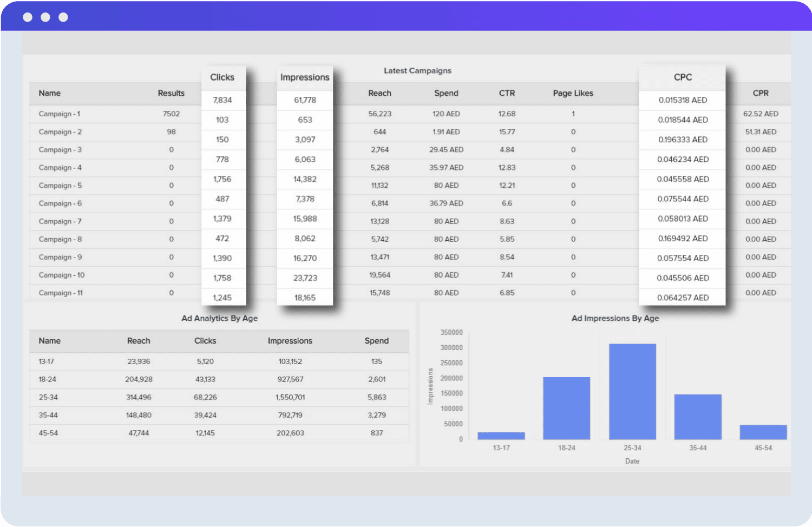Click the Name header in Latest Campaigns
Screen dimensions: 812x527
click(49, 93)
